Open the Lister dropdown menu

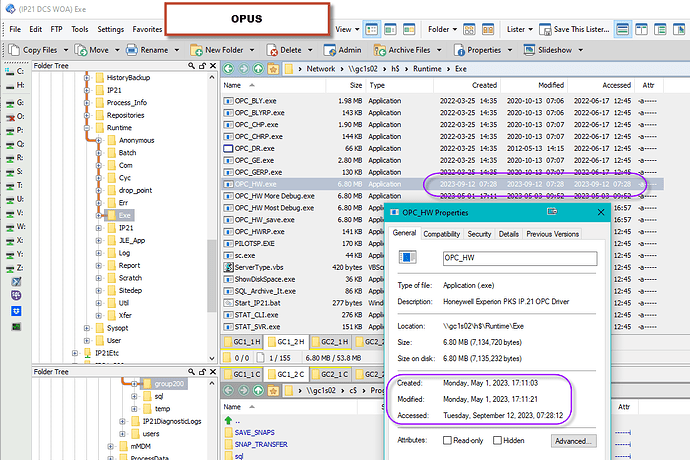[x=519, y=29]
